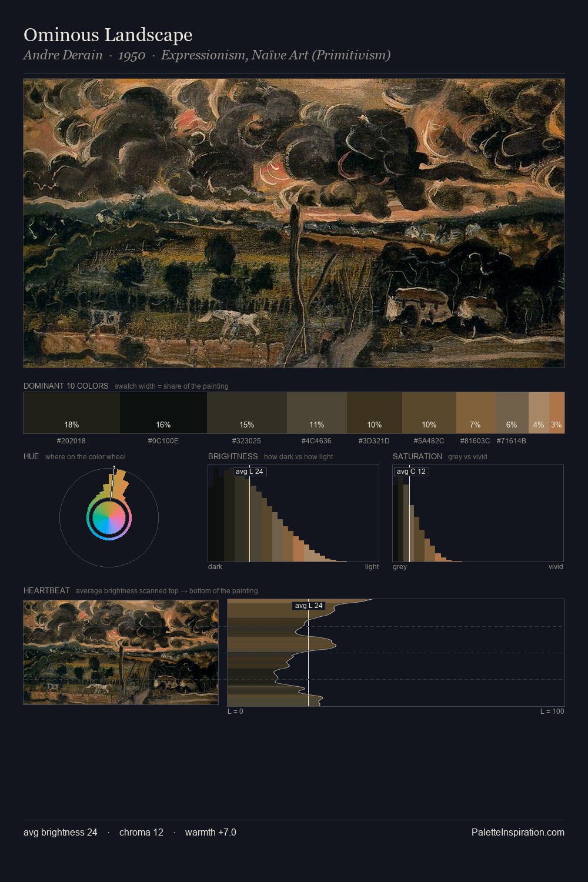Click 'where on the color wheel' caption
Screen dimensions: 588x882
coord(85,457)
